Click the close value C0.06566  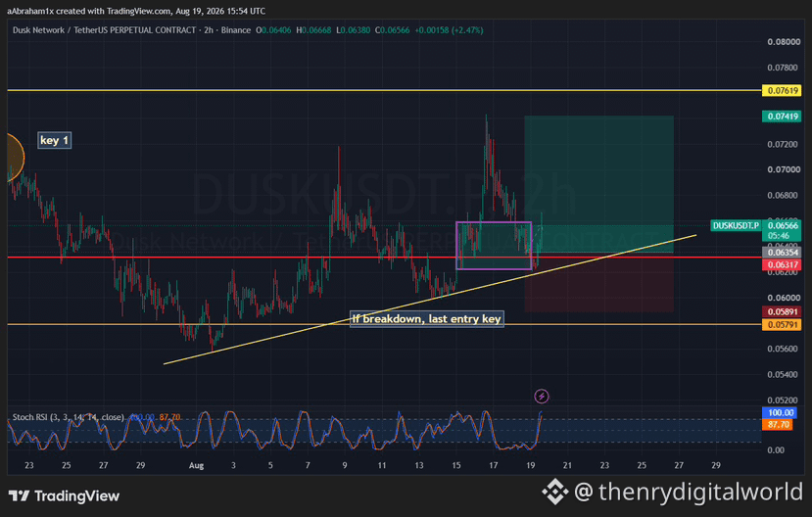pos(392,30)
